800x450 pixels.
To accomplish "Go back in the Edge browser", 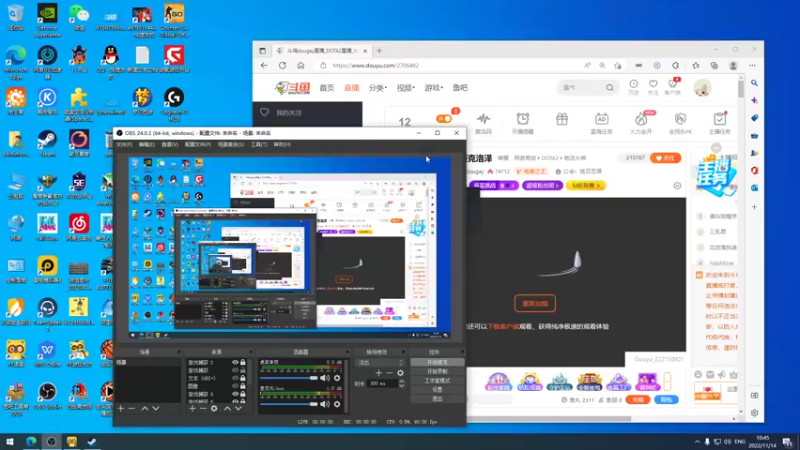I will (264, 65).
